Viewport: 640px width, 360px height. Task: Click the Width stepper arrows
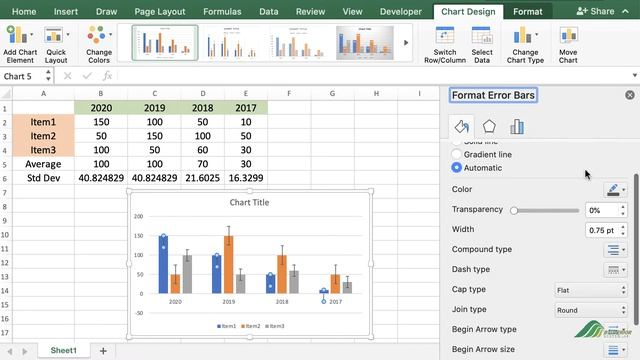623,230
